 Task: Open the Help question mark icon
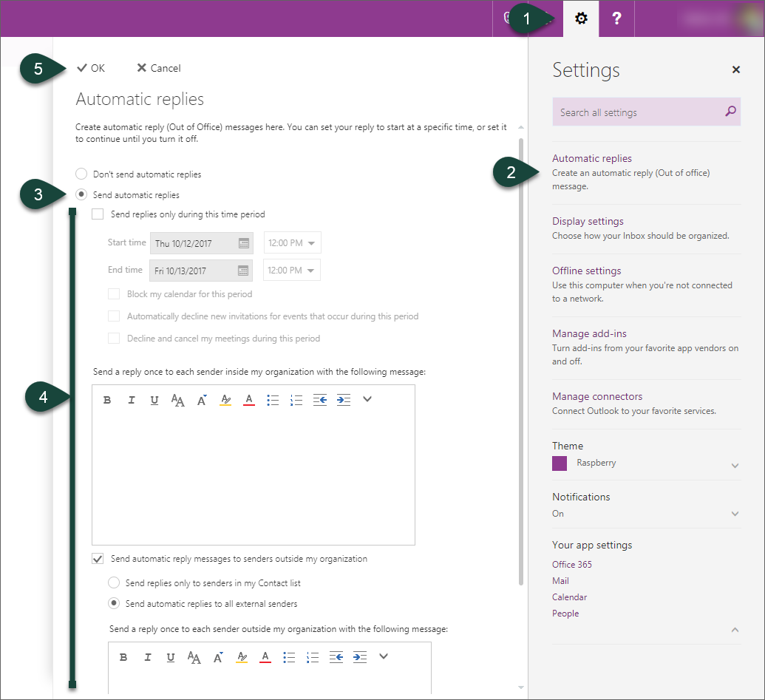pos(616,19)
